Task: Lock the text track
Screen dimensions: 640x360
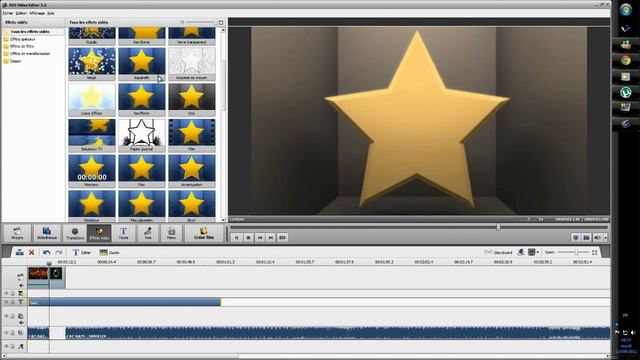Action: 13,302
